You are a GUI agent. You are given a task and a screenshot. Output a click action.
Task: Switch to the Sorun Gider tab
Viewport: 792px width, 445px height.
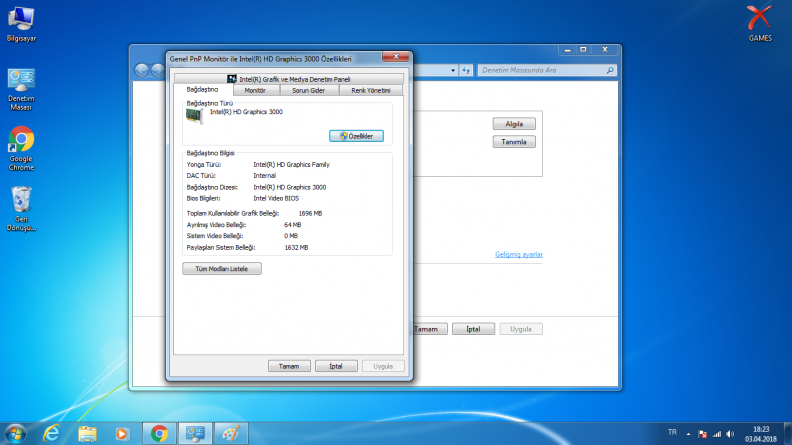coord(309,90)
